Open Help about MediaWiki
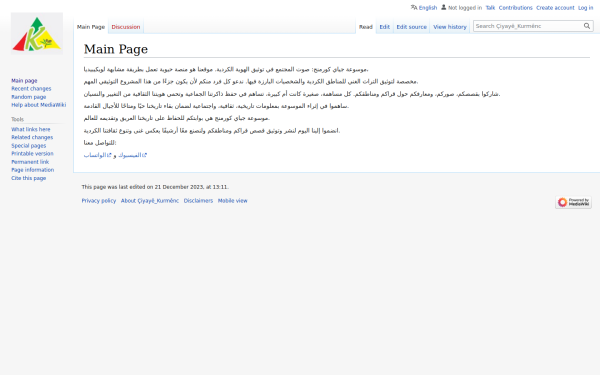This screenshot has height=375, width=600. coord(38,105)
